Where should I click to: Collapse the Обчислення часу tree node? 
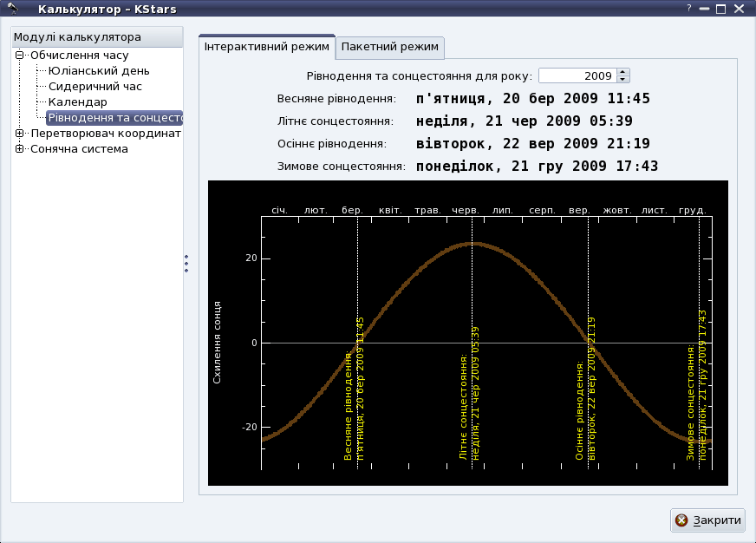coord(20,56)
